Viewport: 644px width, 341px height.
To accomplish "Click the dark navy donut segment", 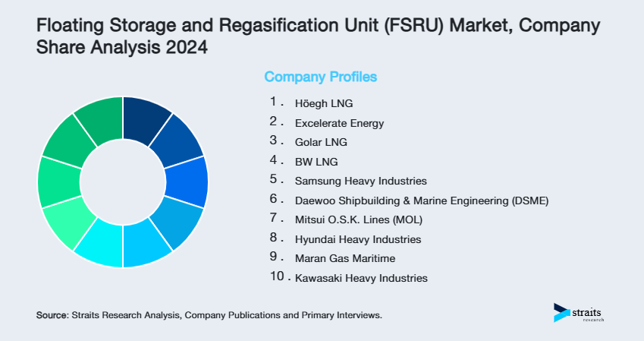I will coord(143,118).
